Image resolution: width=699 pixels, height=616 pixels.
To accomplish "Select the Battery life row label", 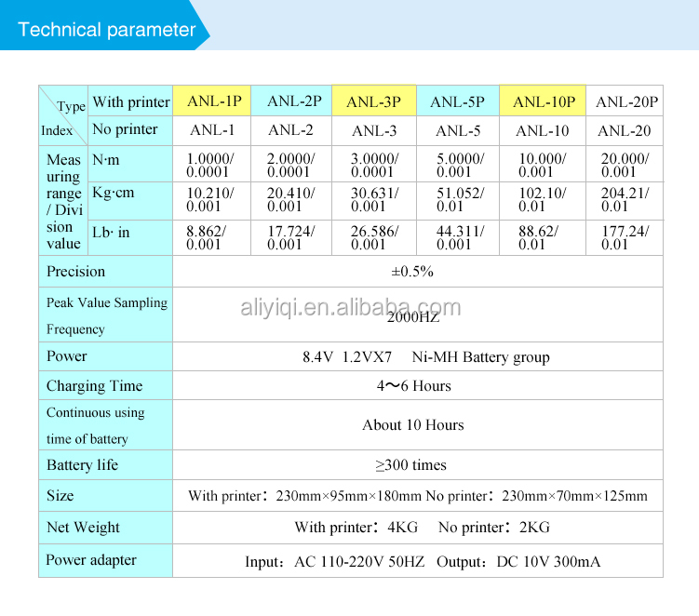I will [x=83, y=465].
